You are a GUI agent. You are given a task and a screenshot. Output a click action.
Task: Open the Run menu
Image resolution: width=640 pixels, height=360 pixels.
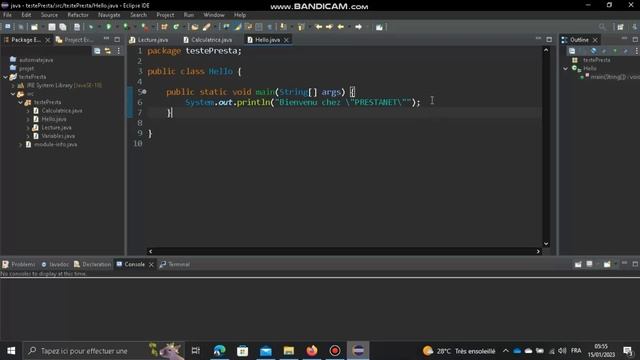tap(189, 15)
